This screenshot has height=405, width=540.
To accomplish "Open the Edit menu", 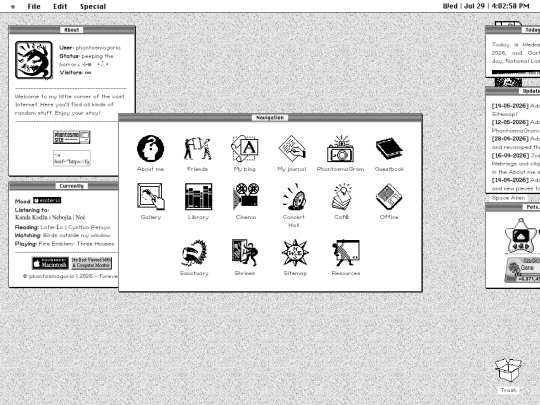I will pos(60,6).
